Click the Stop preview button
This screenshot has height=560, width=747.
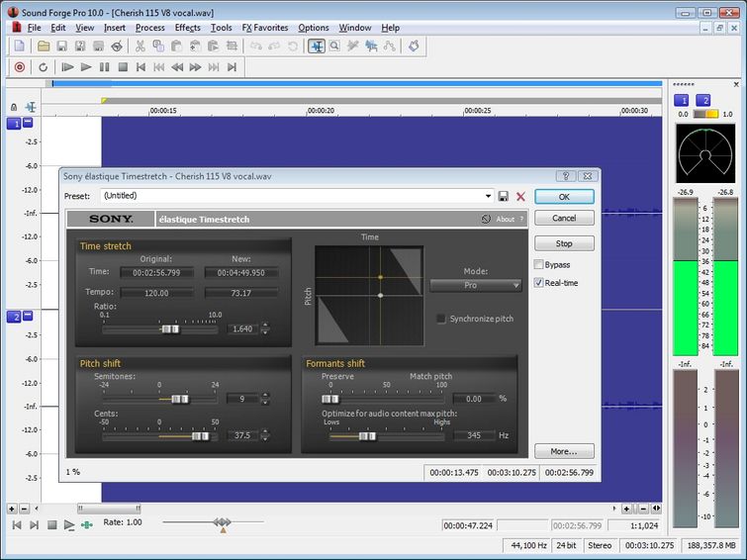tap(564, 243)
